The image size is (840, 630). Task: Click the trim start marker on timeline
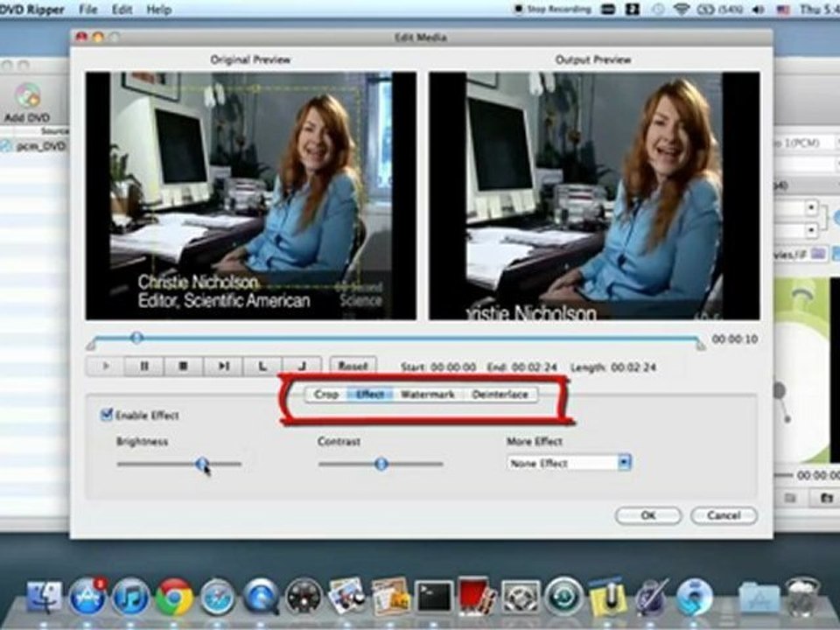pyautogui.click(x=91, y=346)
